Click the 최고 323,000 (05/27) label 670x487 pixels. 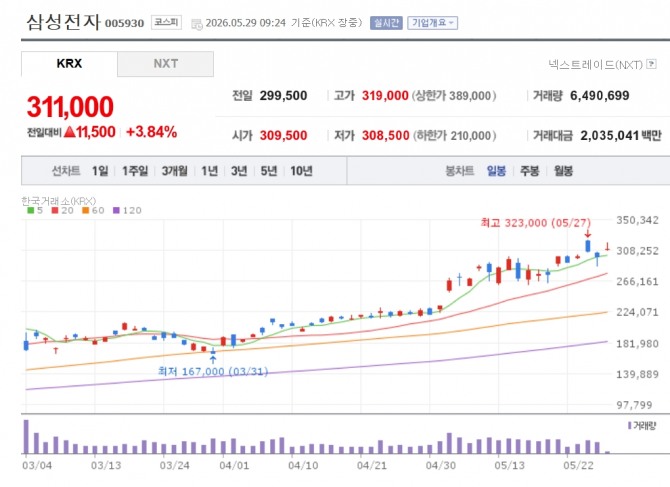click(x=535, y=223)
